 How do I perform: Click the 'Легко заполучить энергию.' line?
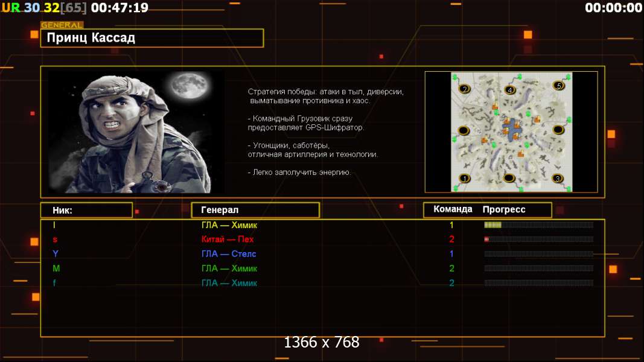[299, 173]
